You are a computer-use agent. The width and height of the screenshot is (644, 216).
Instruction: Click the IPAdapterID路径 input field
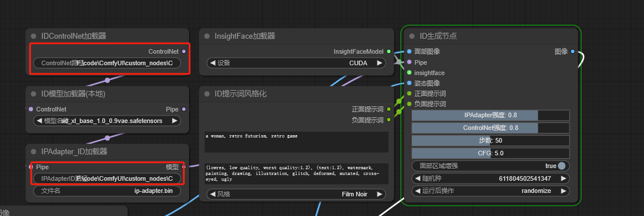107,178
